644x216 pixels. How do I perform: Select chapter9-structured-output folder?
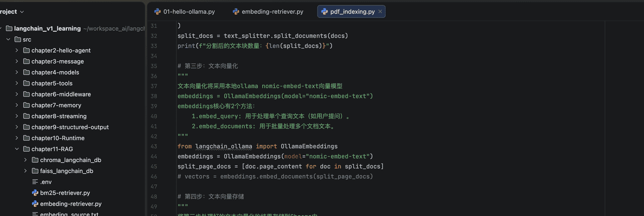click(70, 127)
